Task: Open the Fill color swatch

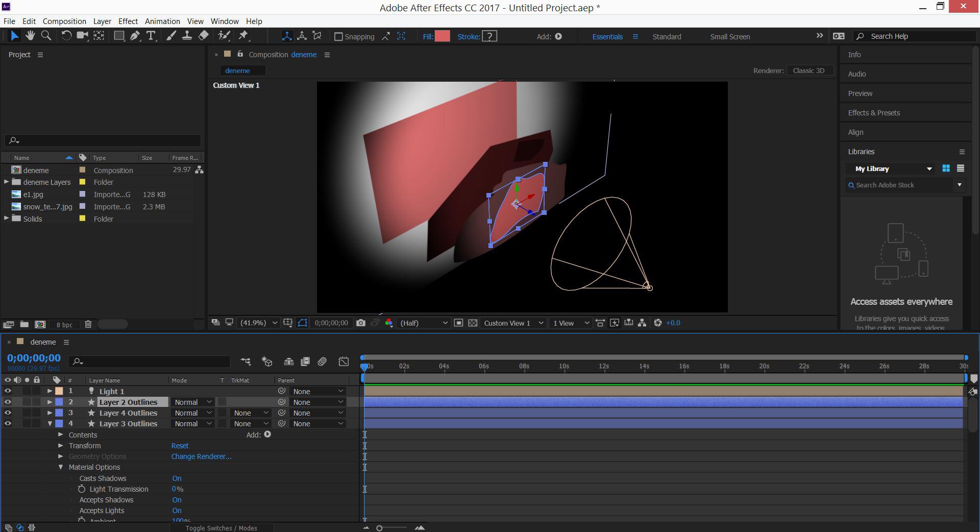Action: pyautogui.click(x=442, y=36)
